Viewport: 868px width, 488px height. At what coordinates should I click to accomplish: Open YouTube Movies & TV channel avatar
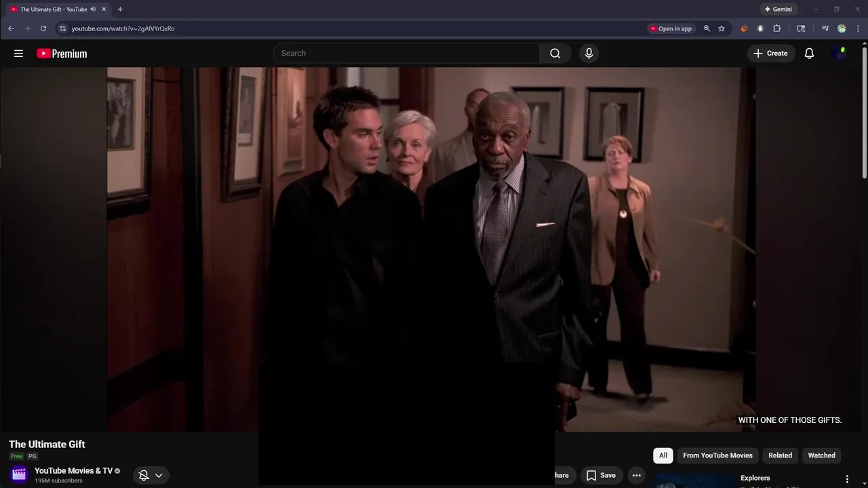(x=19, y=474)
